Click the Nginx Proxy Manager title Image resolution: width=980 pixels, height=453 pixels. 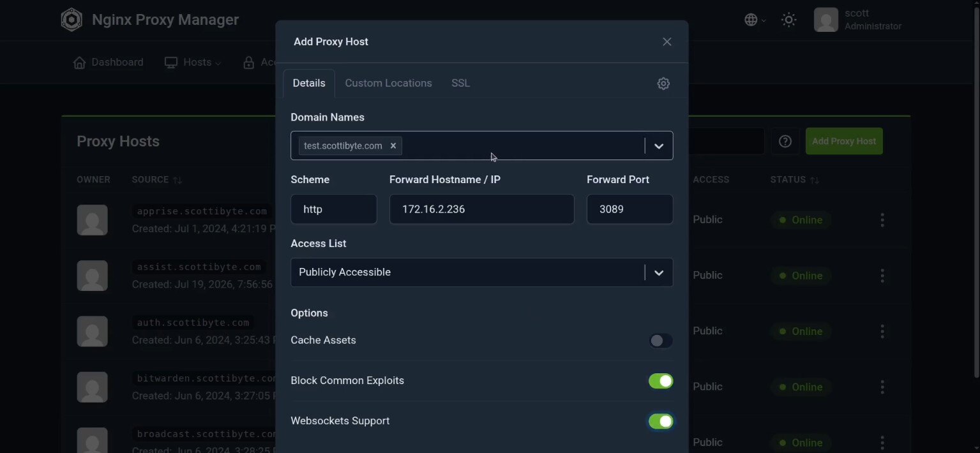tap(165, 20)
